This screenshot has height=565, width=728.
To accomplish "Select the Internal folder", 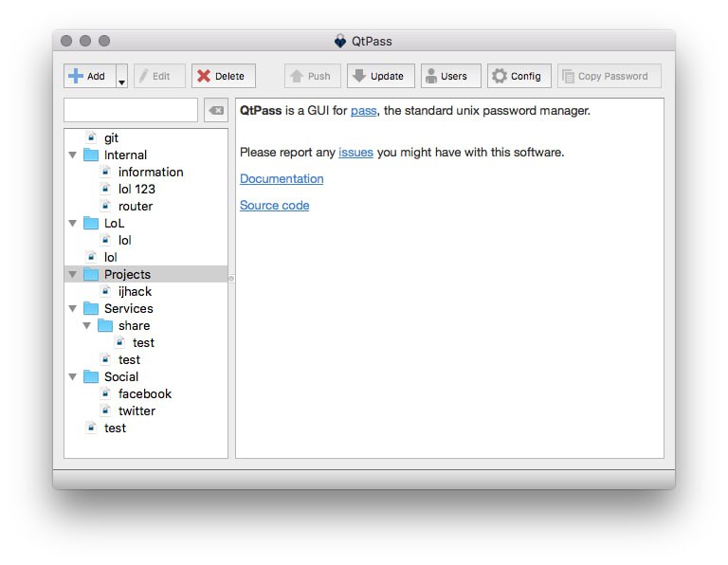I will 125,155.
